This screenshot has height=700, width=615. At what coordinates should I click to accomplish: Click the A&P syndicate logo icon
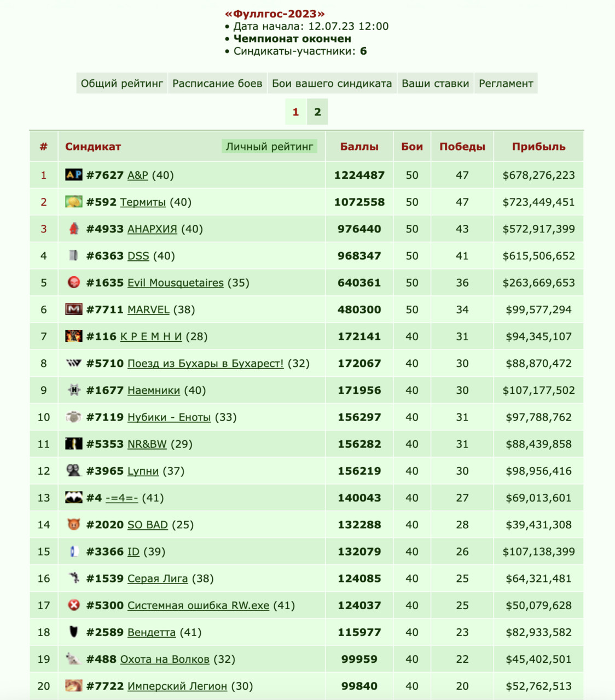coord(74,175)
